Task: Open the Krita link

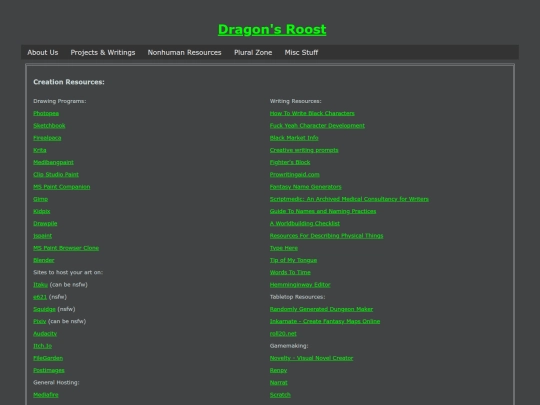Action: pos(40,150)
